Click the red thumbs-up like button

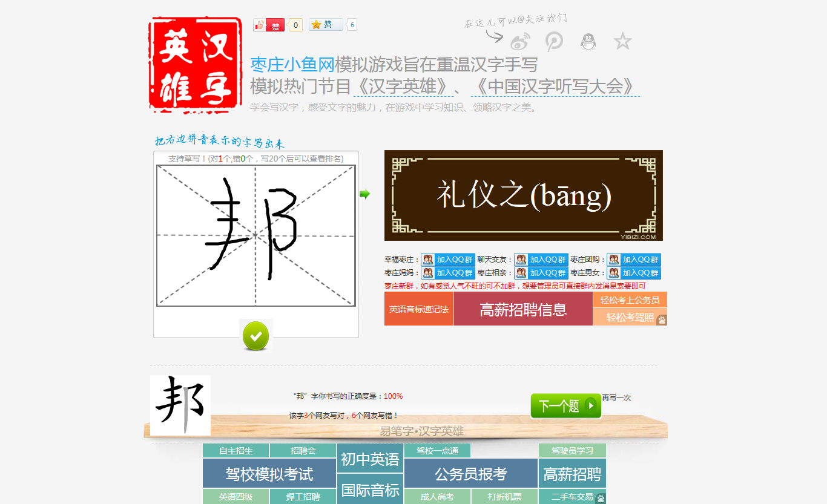[x=269, y=25]
